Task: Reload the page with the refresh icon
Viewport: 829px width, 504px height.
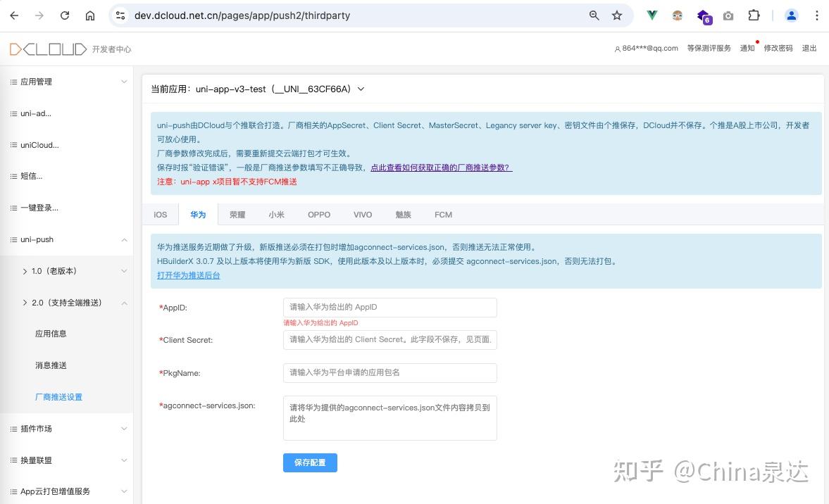Action: [x=64, y=15]
